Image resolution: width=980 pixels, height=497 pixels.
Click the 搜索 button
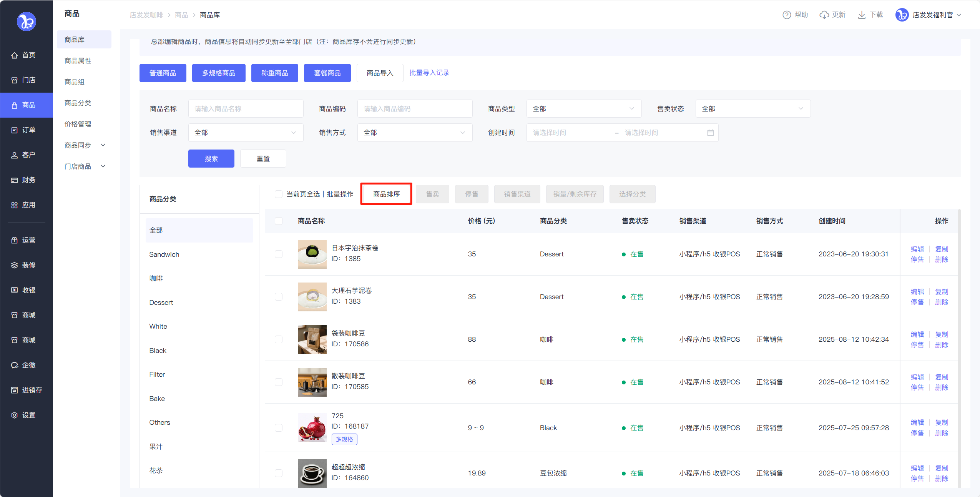(x=211, y=159)
